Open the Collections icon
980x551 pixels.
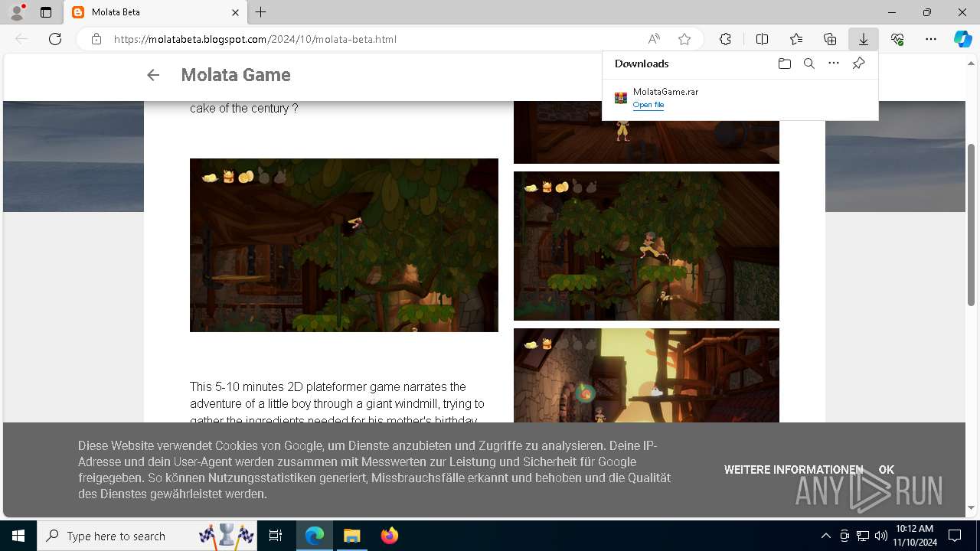[830, 39]
